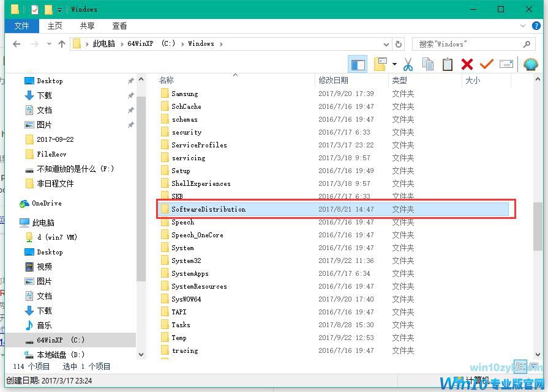Open the SoftwareDistribution folder
The width and height of the screenshot is (548, 392).
[x=209, y=209]
